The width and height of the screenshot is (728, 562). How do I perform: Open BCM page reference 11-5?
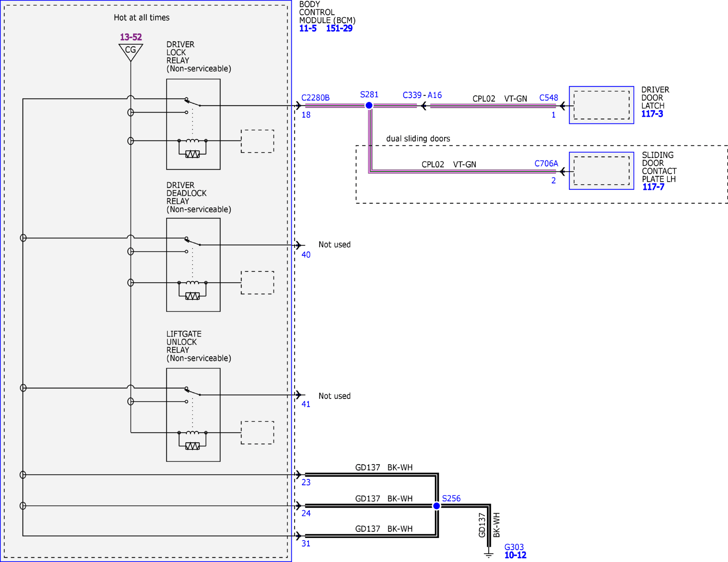coord(308,28)
